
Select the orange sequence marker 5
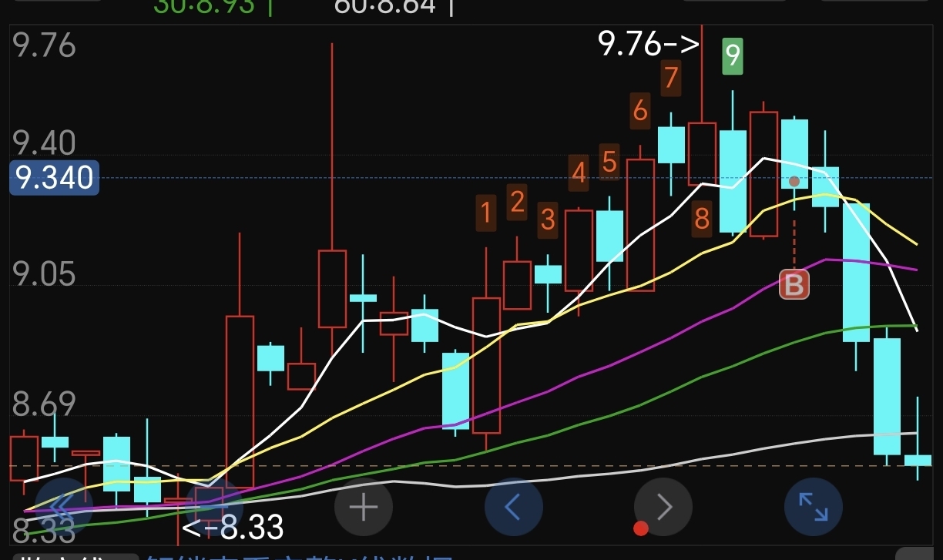coord(609,162)
